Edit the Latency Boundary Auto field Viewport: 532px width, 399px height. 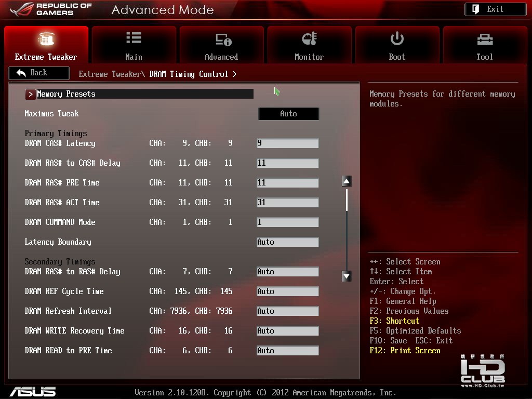click(288, 242)
